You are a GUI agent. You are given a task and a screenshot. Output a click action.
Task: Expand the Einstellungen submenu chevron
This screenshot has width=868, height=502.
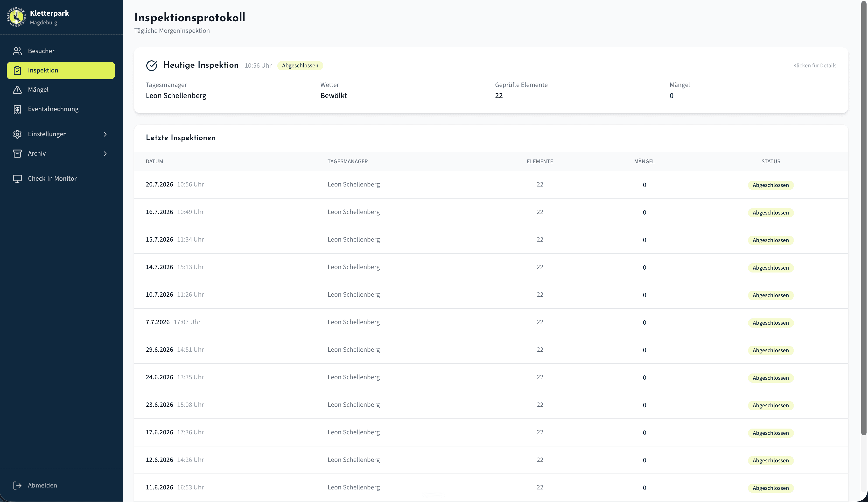(105, 134)
